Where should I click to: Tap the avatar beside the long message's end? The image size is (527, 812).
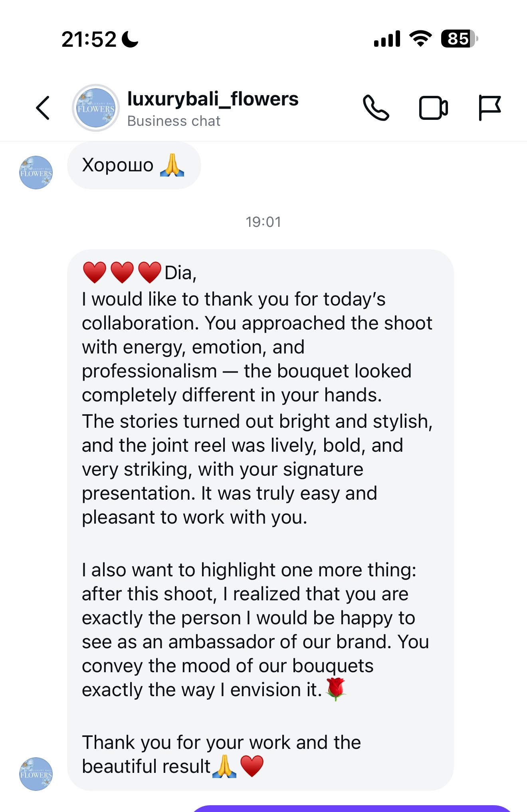tap(36, 774)
